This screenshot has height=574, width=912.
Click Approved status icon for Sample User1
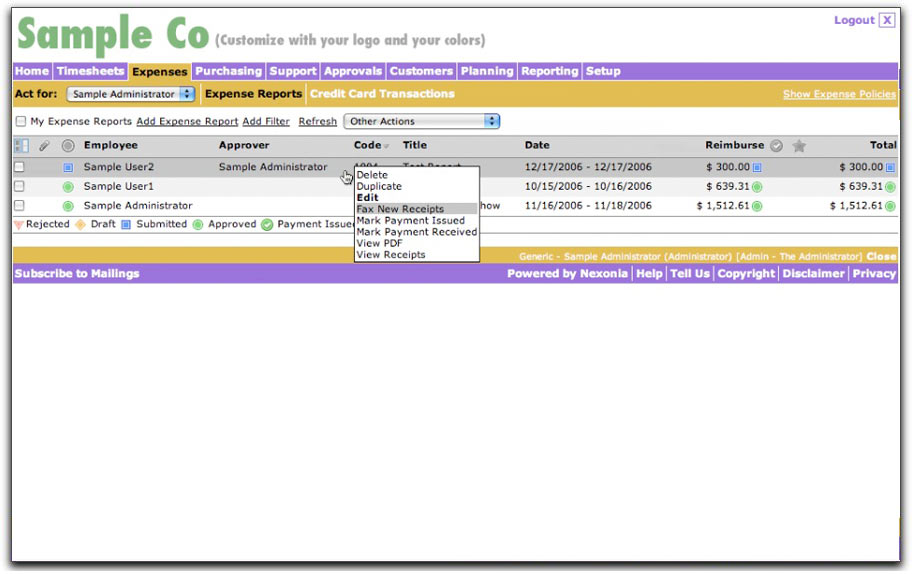coord(68,187)
